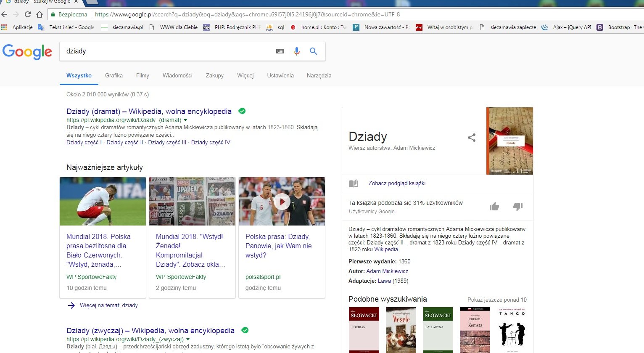The width and height of the screenshot is (644, 353).
Task: Click the green checkmark beside Dziady (dramat) result
Action: [x=242, y=111]
